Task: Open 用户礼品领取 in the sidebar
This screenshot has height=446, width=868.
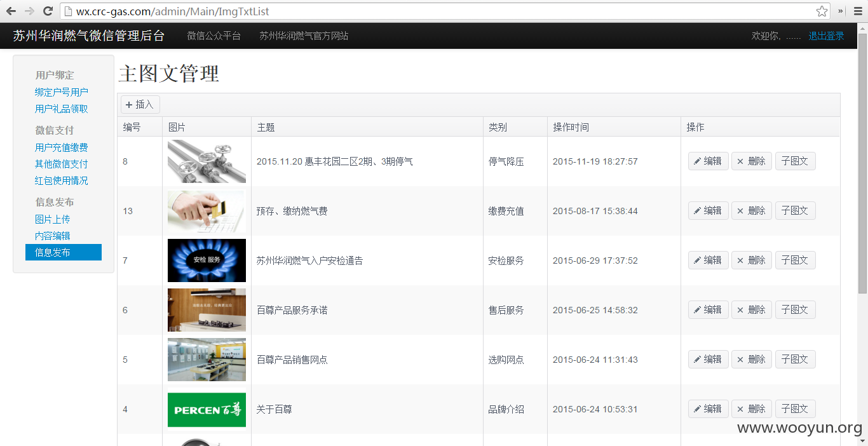Action: click(62, 109)
